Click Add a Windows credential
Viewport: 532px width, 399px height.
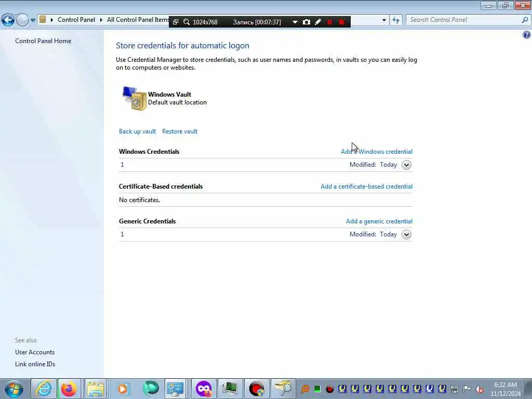(x=377, y=152)
